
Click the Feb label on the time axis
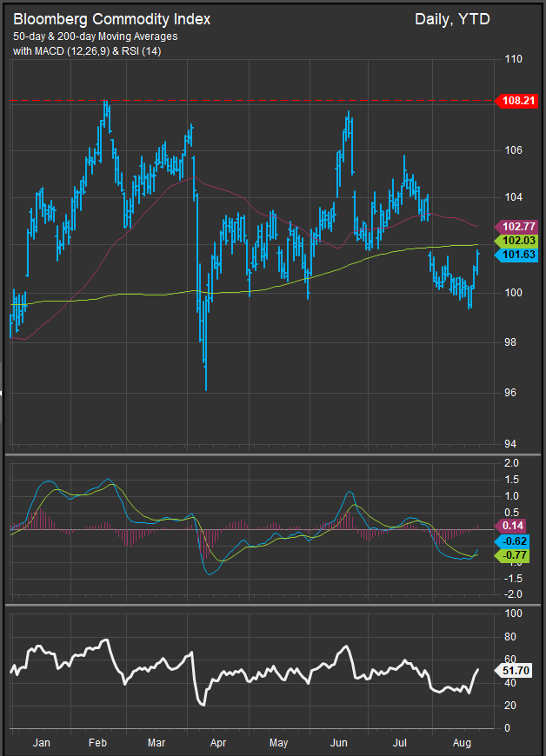click(97, 744)
